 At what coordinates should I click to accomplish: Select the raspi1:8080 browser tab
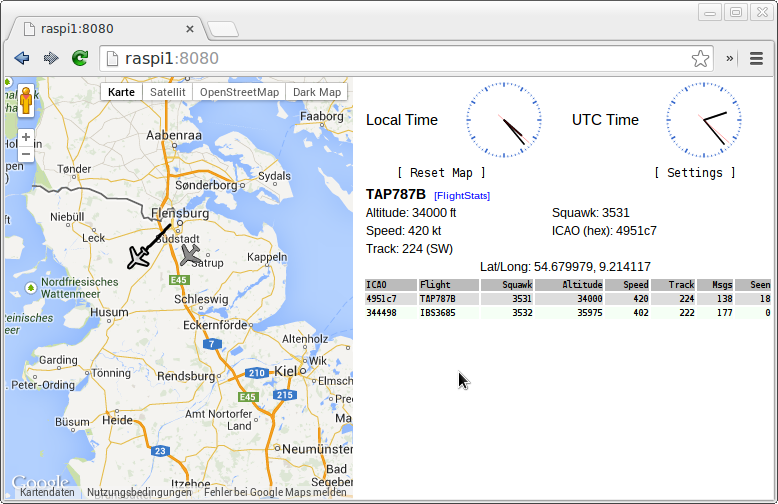tap(105, 29)
